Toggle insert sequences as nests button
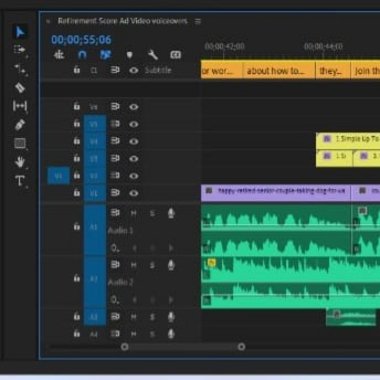The width and height of the screenshot is (380, 380). [59, 54]
